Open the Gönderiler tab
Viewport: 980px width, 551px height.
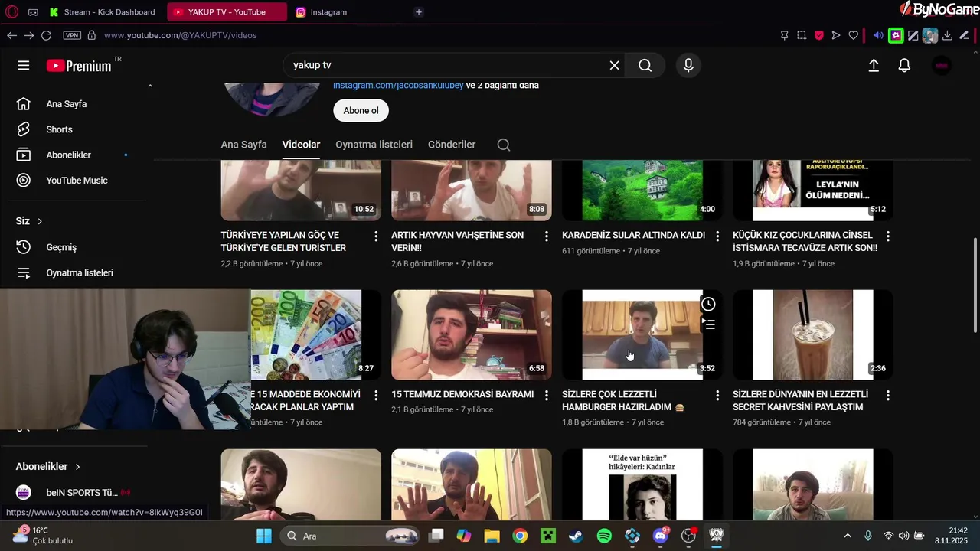pyautogui.click(x=452, y=145)
